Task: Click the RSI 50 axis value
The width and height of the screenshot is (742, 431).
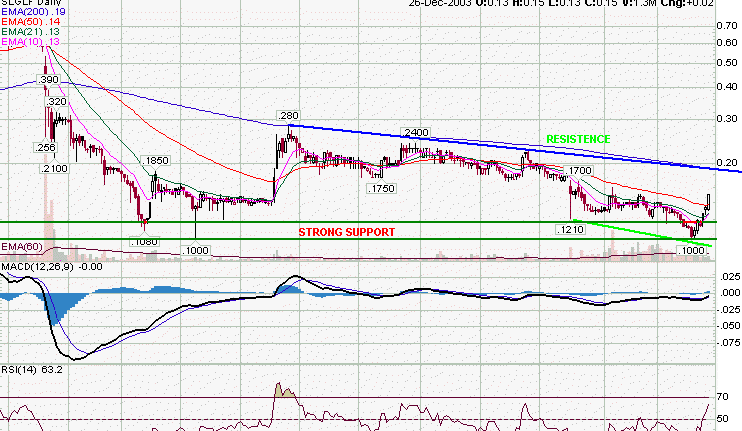Action: (x=723, y=419)
